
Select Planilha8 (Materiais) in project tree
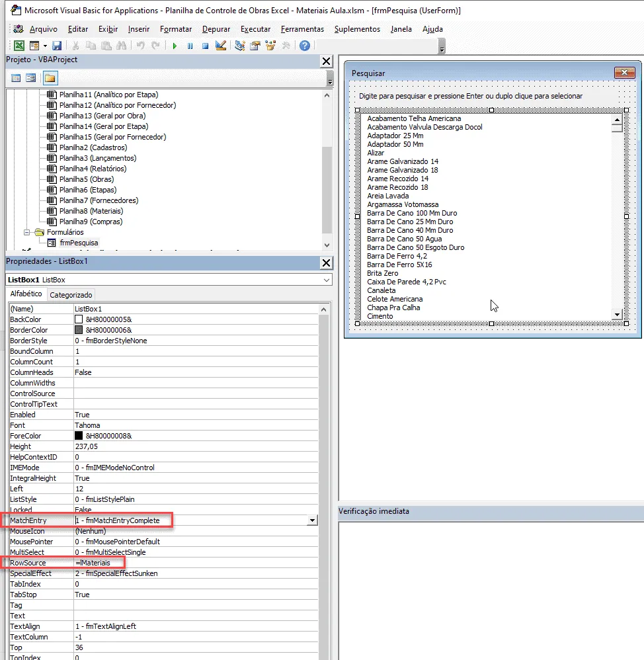(x=91, y=211)
